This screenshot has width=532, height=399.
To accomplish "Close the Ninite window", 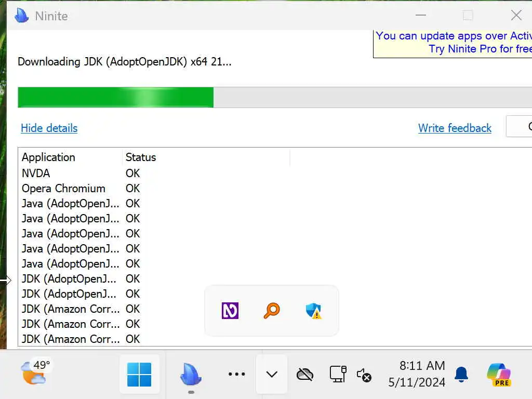I will coord(516,15).
